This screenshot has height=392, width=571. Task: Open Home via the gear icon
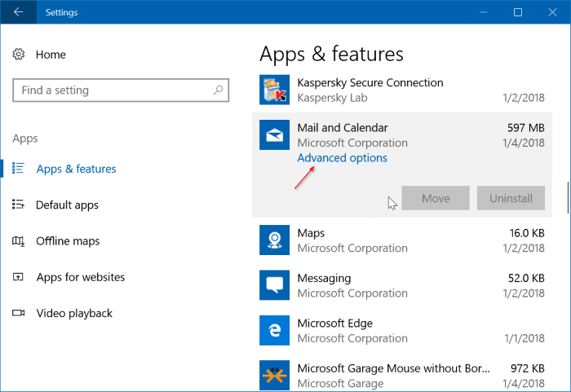pos(19,55)
